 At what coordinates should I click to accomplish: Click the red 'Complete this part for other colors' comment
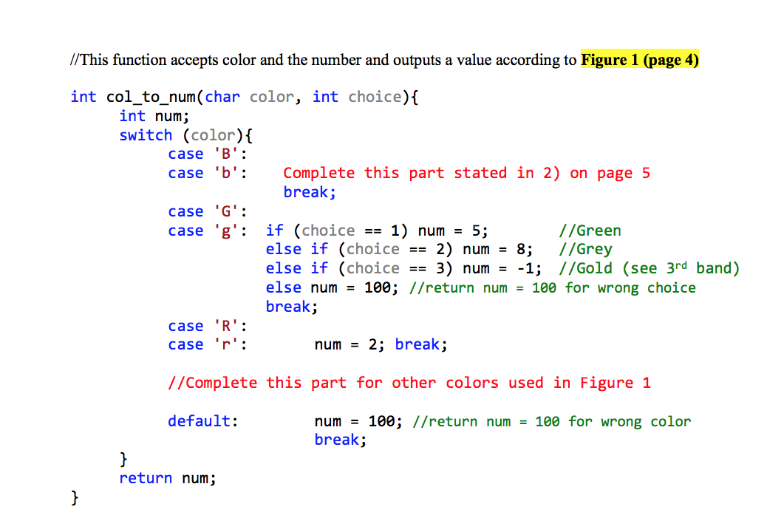[x=409, y=383]
